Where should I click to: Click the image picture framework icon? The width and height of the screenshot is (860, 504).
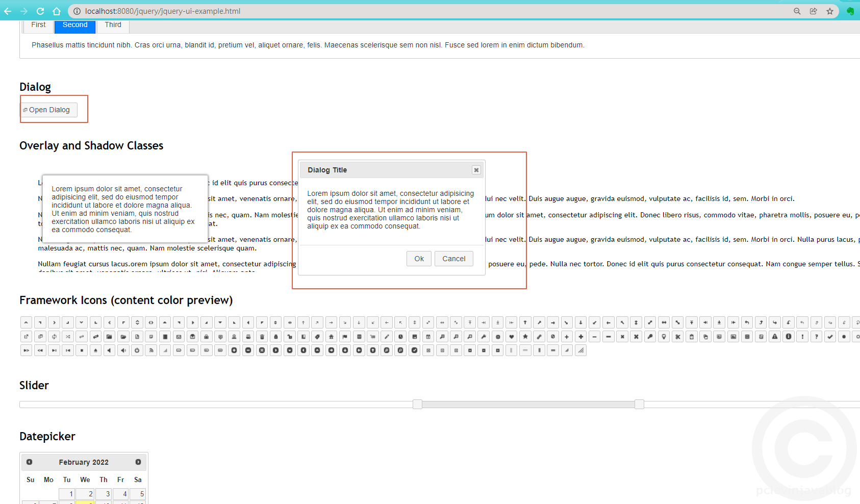733,337
